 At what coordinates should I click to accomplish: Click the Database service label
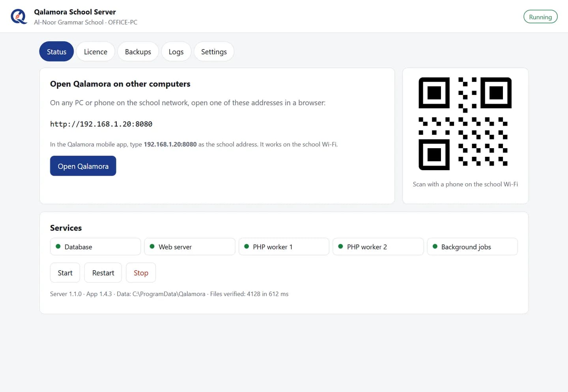click(x=78, y=247)
